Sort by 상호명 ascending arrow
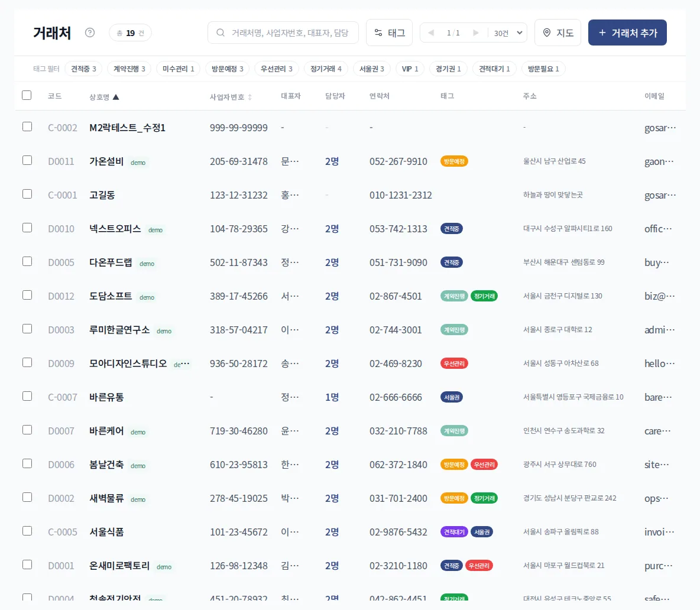The image size is (700, 610). [x=116, y=97]
